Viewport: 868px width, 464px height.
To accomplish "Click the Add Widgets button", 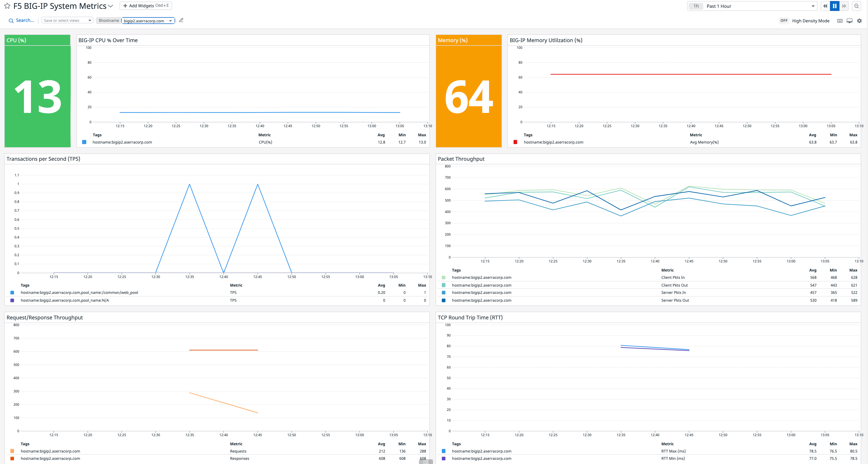I will (x=146, y=6).
